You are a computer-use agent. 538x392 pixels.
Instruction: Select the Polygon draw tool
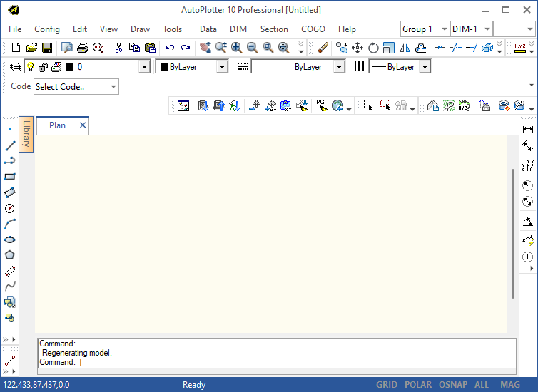10,255
